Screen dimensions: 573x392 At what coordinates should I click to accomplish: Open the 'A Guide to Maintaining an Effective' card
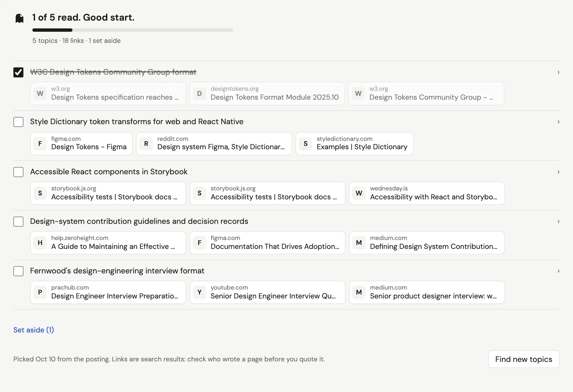point(108,243)
